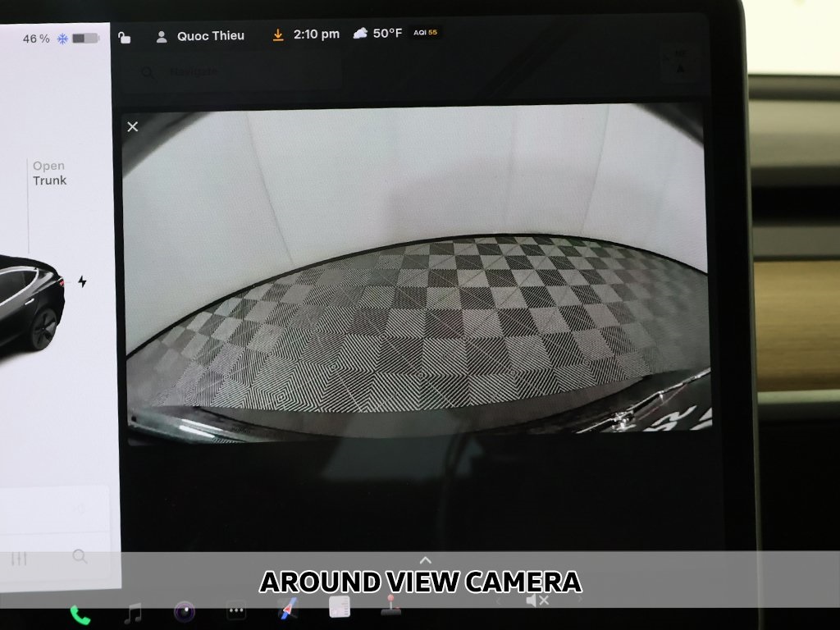
Task: Open the Phone app in the dock
Action: (x=80, y=614)
